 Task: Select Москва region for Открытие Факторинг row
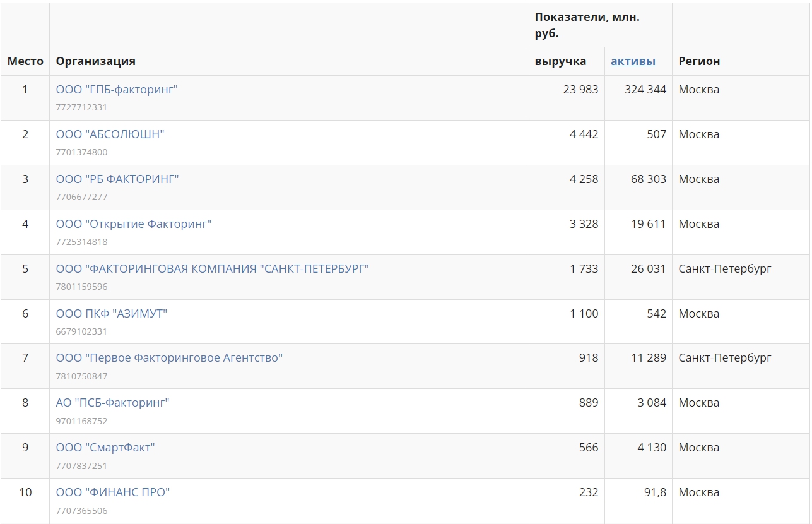tap(699, 224)
